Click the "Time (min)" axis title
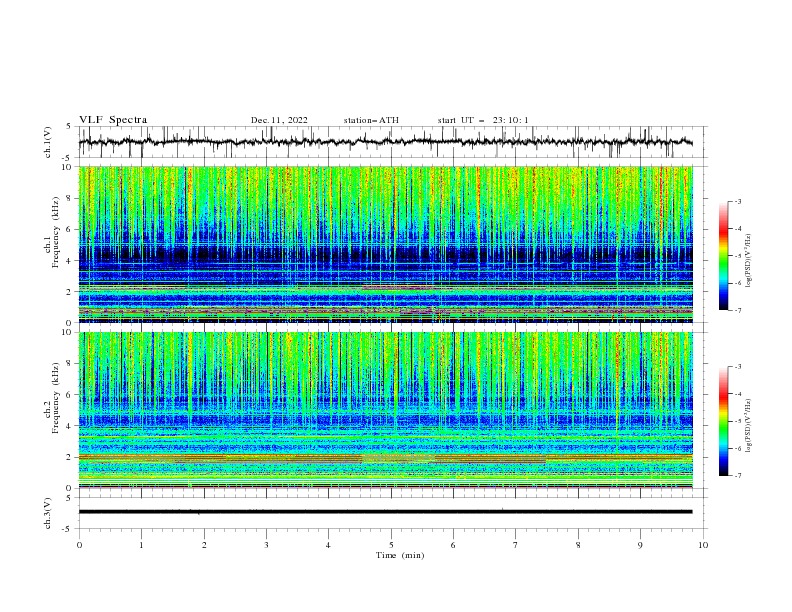 pos(400,555)
